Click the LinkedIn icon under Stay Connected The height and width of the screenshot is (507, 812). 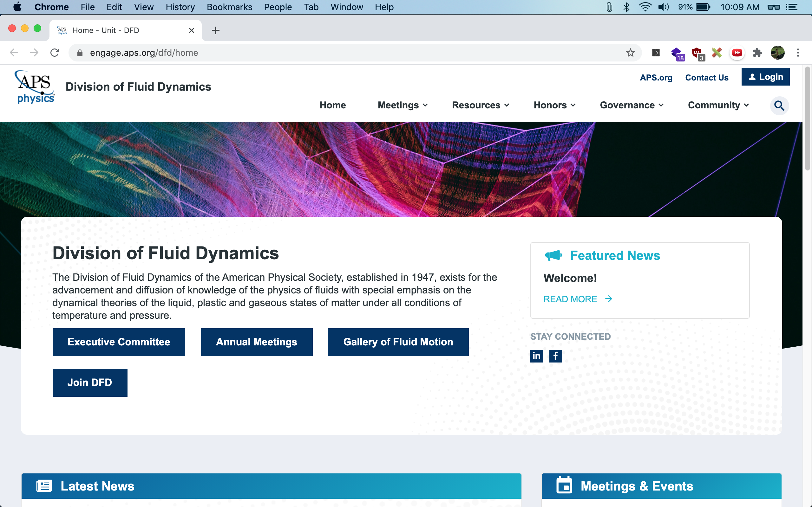pyautogui.click(x=536, y=356)
